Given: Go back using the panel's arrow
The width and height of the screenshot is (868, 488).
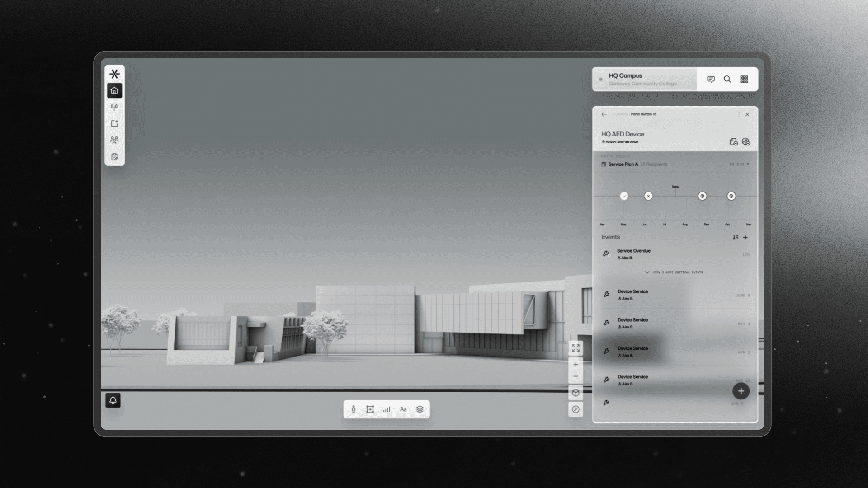Looking at the screenshot, I should click(604, 114).
